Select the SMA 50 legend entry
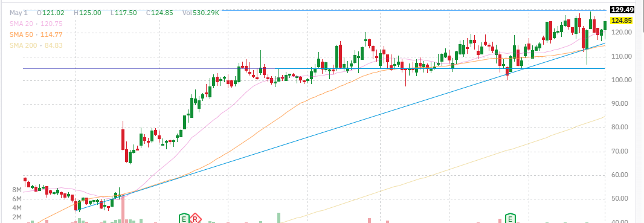This screenshot has height=223, width=644. (36, 35)
